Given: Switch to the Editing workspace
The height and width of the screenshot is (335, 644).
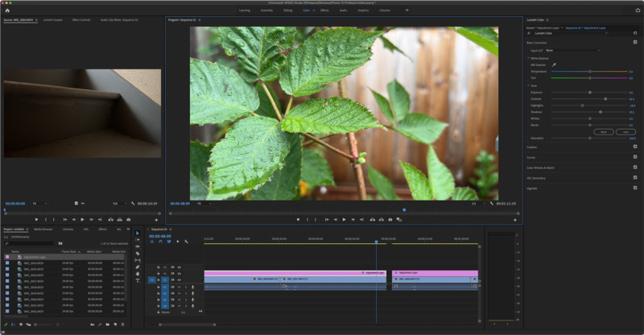Looking at the screenshot, I should [x=288, y=10].
